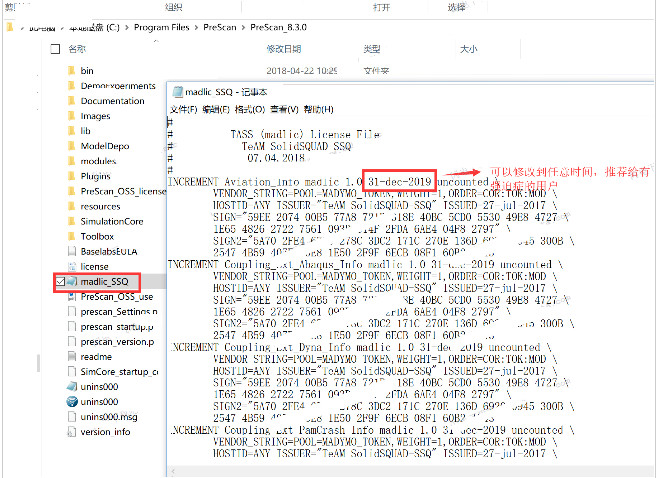Select the unins000 uninstaller globe icon
This screenshot has width=658, height=478.
click(70, 401)
